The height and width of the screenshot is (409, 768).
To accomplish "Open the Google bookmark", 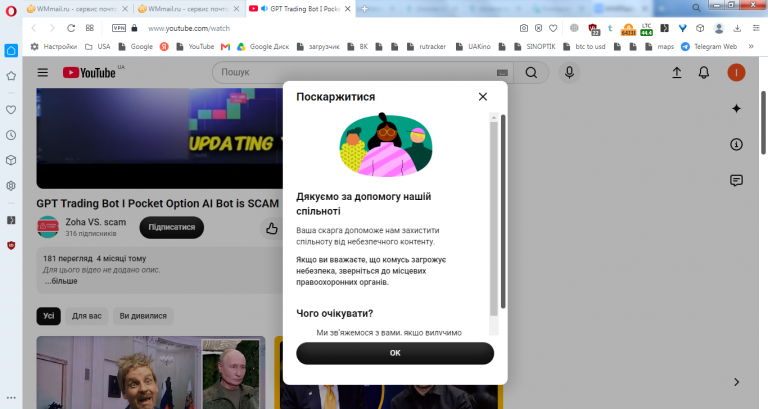I will point(136,47).
